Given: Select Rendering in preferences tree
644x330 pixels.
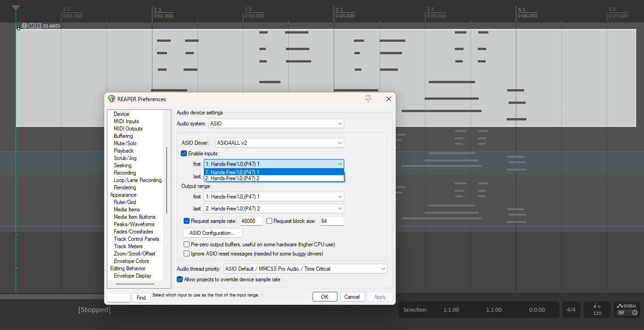Looking at the screenshot, I should (125, 188).
